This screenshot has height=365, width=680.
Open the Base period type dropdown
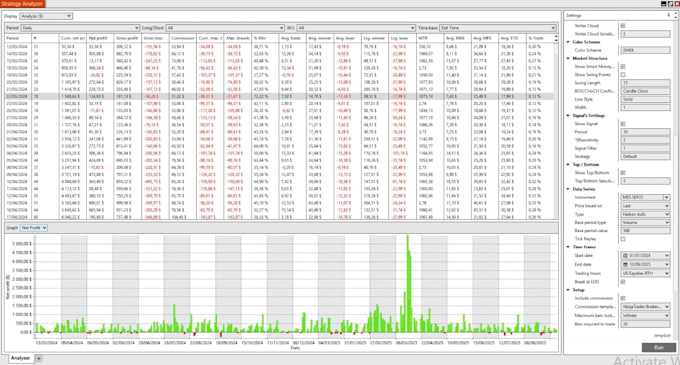point(645,222)
